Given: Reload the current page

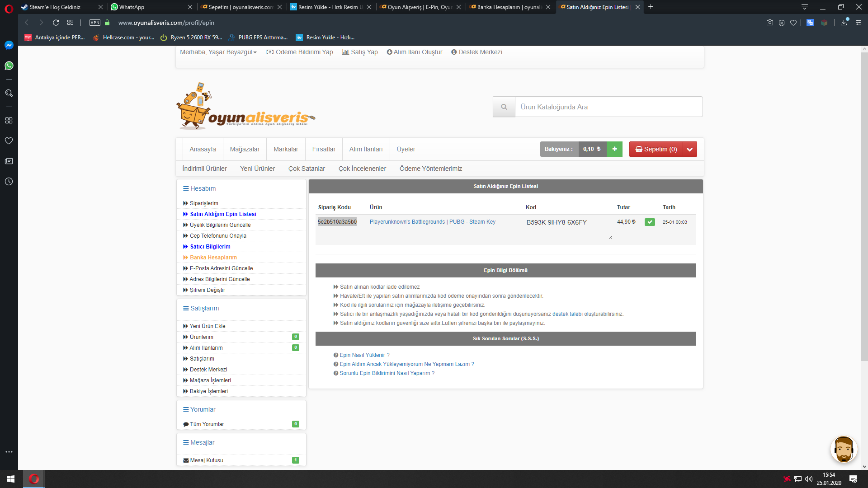Looking at the screenshot, I should (56, 23).
